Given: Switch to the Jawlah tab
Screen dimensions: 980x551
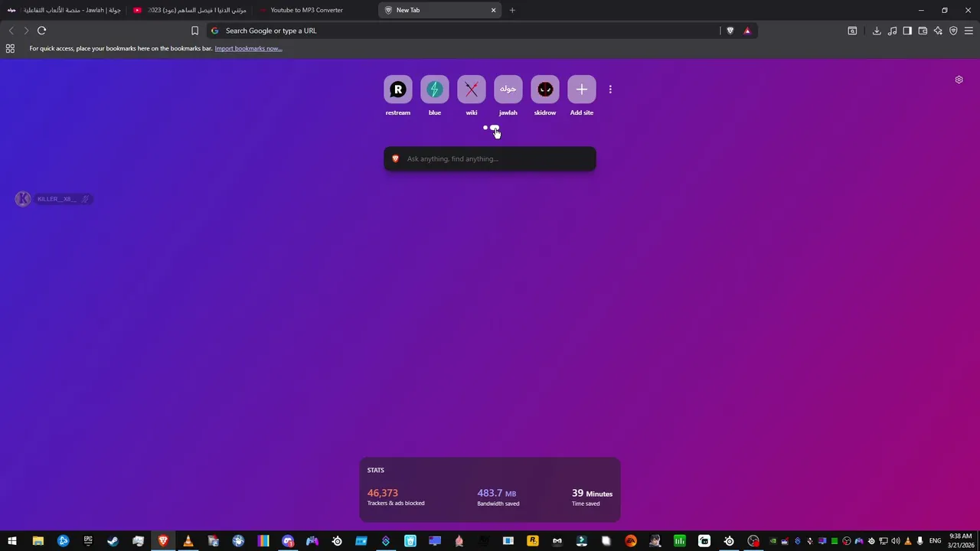Looking at the screenshot, I should point(64,10).
